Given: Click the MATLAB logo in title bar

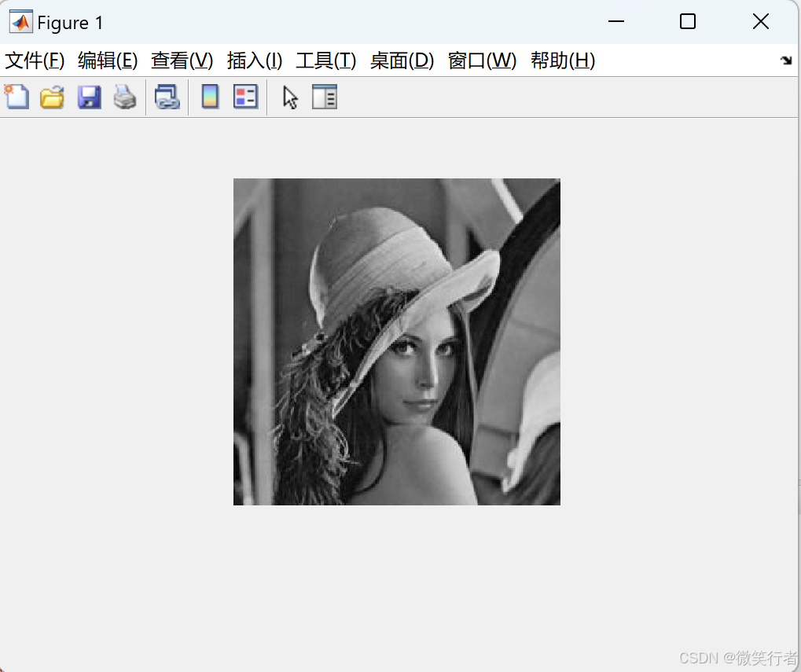Looking at the screenshot, I should (21, 22).
